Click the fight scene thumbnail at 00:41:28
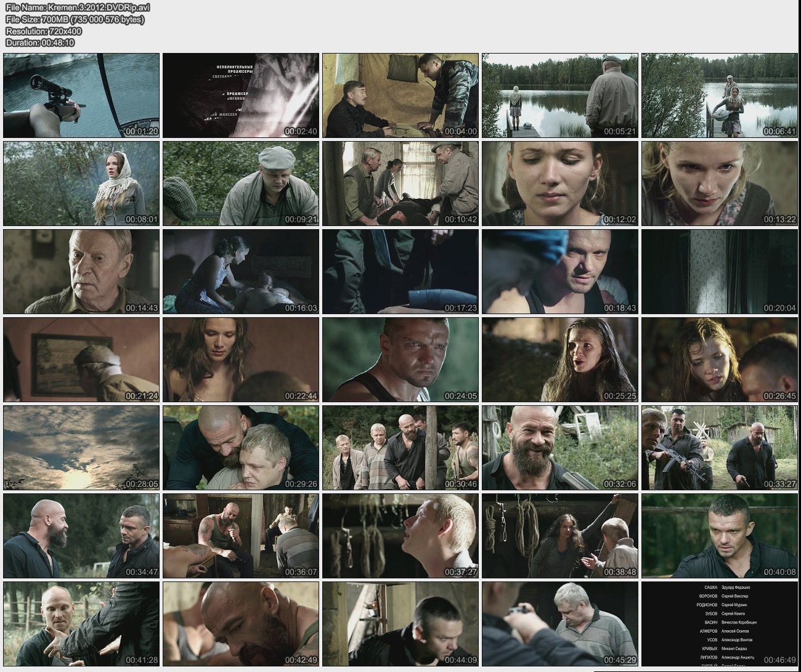This screenshot has width=801, height=672. tap(81, 624)
